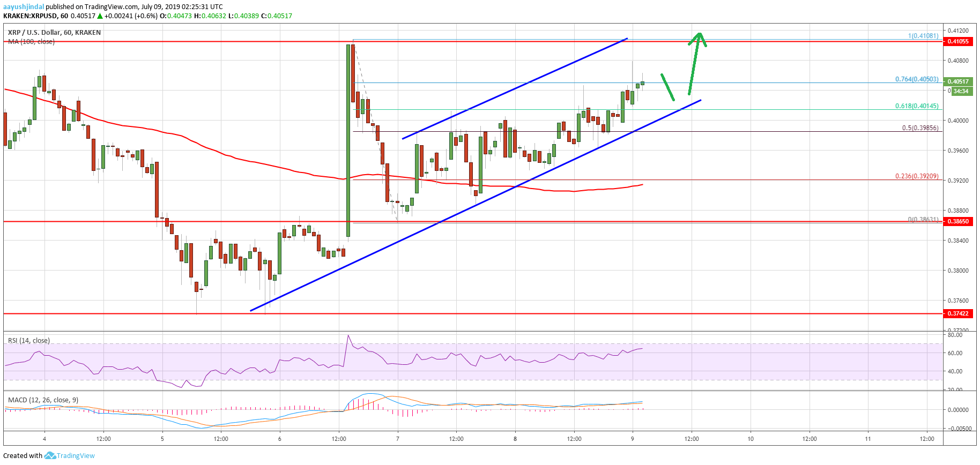Click date label 11 on the time axis
The image size is (980, 465).
pos(868,439)
